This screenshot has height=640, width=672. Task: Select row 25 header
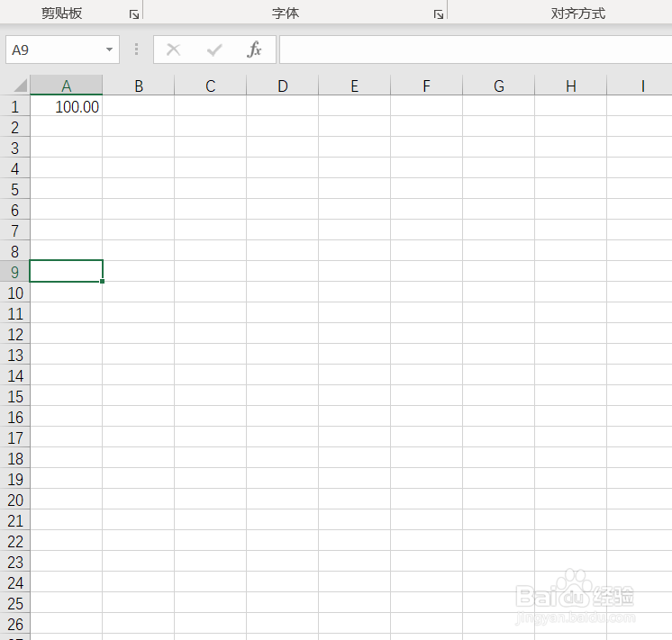point(15,603)
